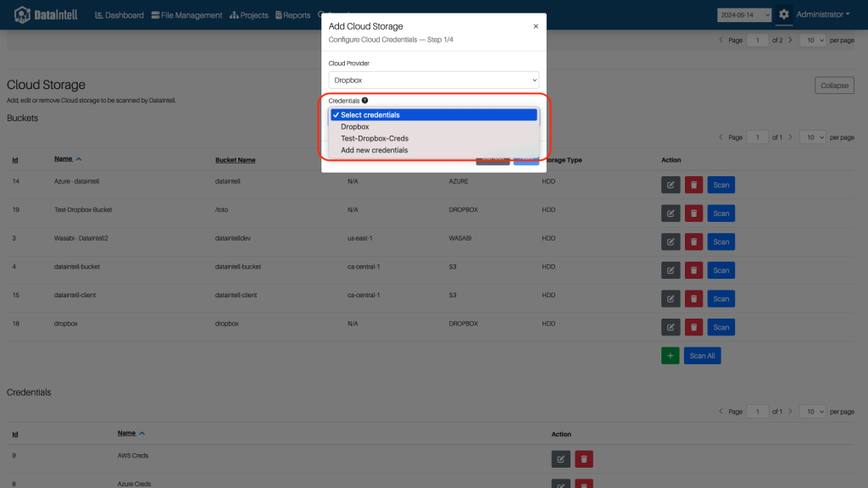Change per page count in top pager

[813, 40]
